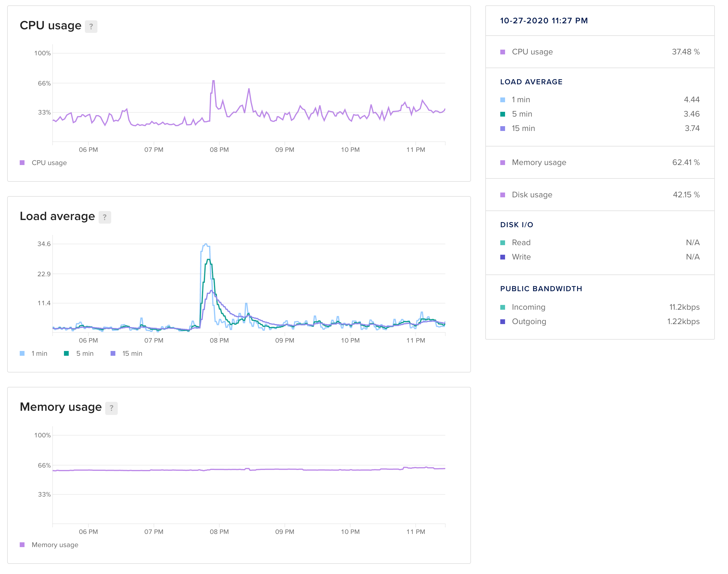Viewport: 728px width, 574px height.
Task: Click the Disk usage color marker
Action: coord(503,195)
